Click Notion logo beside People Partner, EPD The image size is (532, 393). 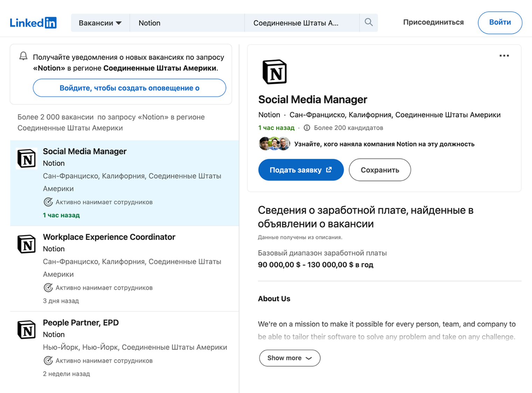[x=27, y=330]
